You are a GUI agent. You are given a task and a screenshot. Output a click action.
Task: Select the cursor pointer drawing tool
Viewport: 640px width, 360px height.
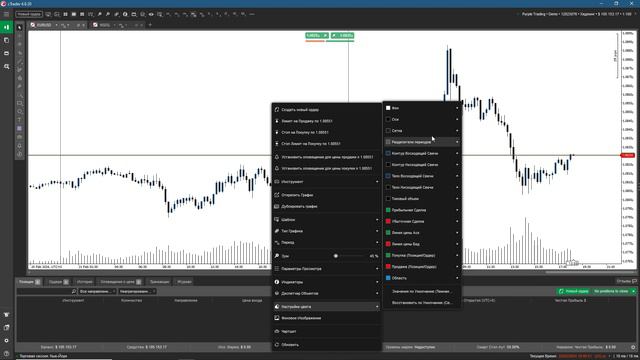20,27
